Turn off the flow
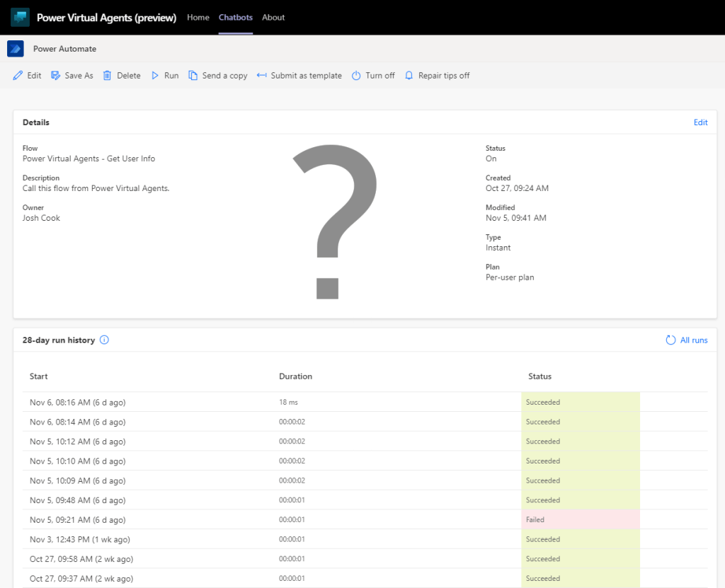 coord(356,75)
